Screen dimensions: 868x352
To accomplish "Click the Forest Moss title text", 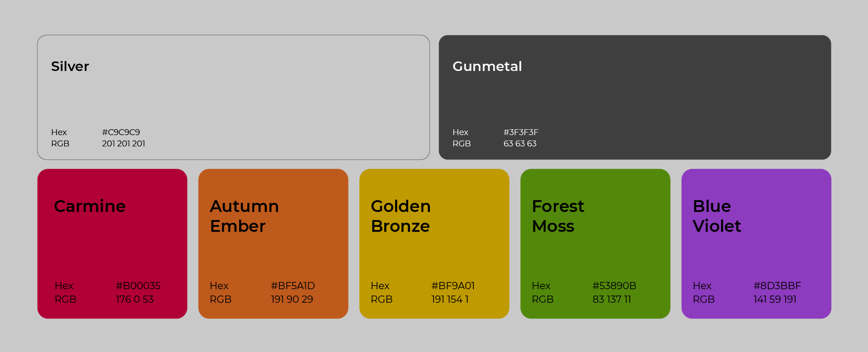I will click(558, 216).
